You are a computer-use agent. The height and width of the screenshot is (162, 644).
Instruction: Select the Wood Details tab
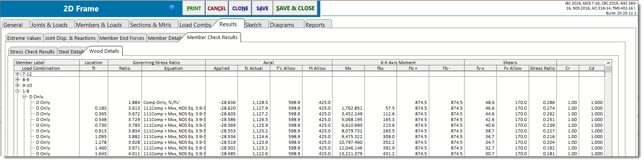(x=104, y=51)
